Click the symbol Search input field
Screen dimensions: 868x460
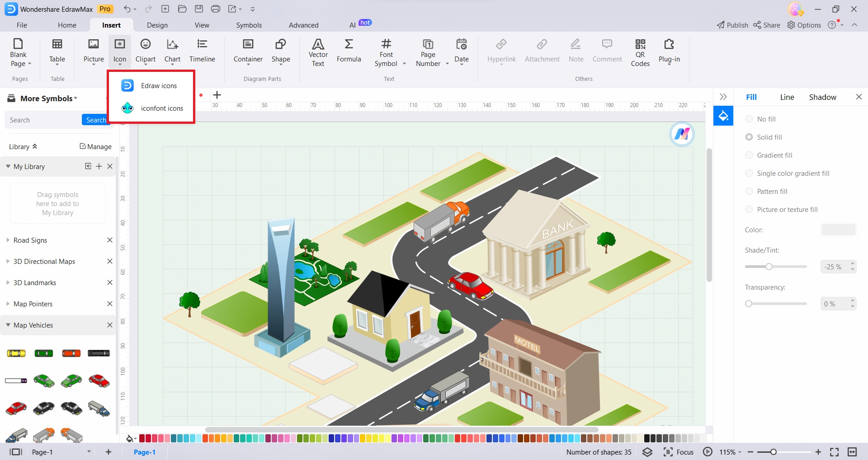point(43,120)
